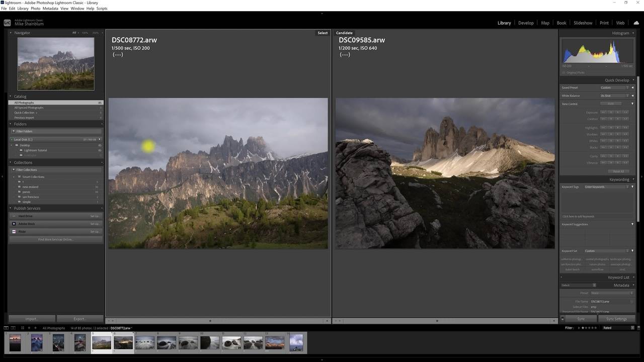Go forward with filmstrip right arrow
This screenshot has height=362, width=644.
(35, 328)
